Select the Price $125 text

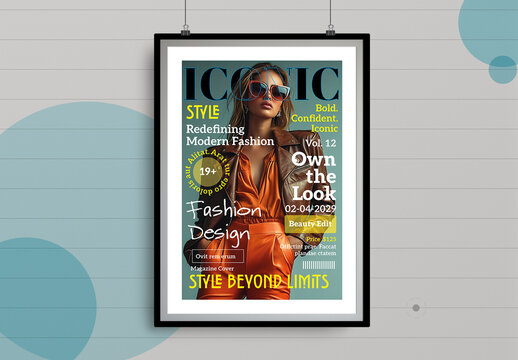tap(321, 239)
